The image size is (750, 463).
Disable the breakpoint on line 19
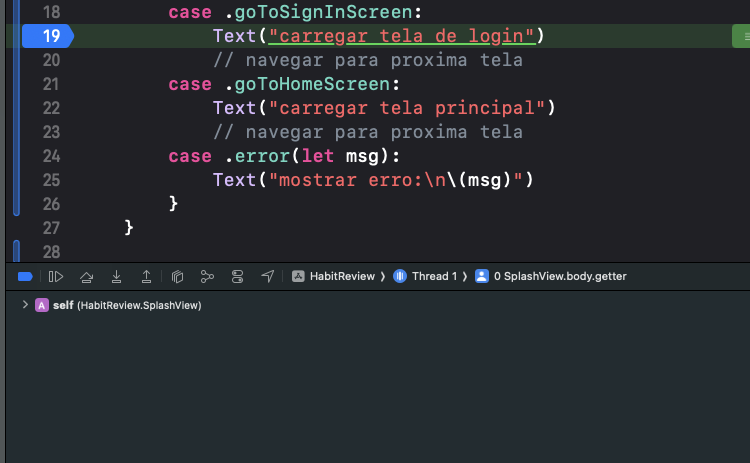pyautogui.click(x=48, y=36)
